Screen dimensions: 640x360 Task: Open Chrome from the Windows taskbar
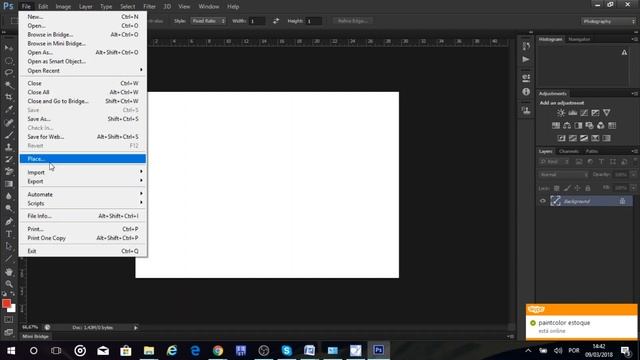pos(218,350)
